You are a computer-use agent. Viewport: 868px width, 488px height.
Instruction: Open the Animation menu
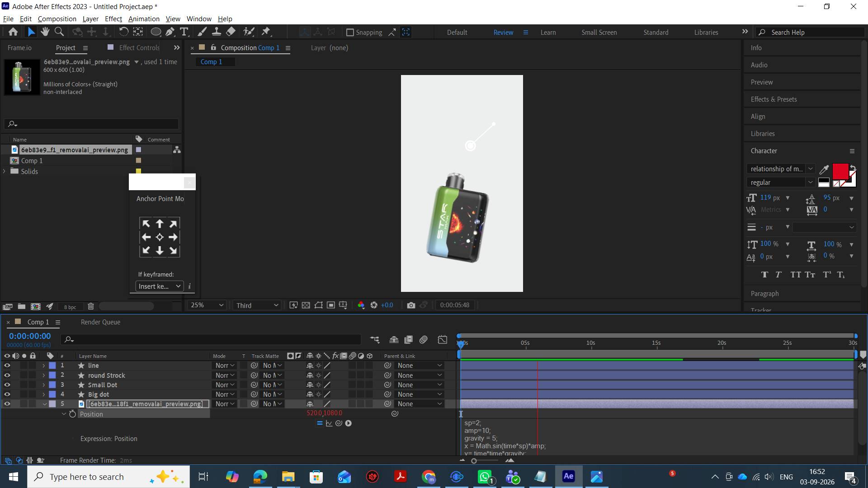click(144, 19)
